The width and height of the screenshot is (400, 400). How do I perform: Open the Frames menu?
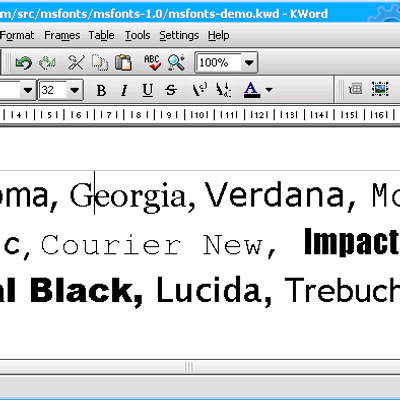pyautogui.click(x=62, y=35)
